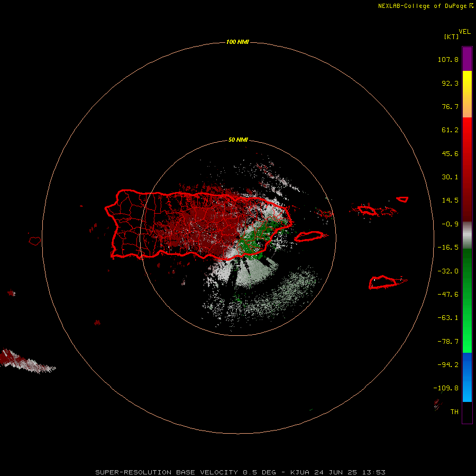Select the 107.8 value on the velocity scale
This screenshot has height=476, width=476.
[x=448, y=59]
